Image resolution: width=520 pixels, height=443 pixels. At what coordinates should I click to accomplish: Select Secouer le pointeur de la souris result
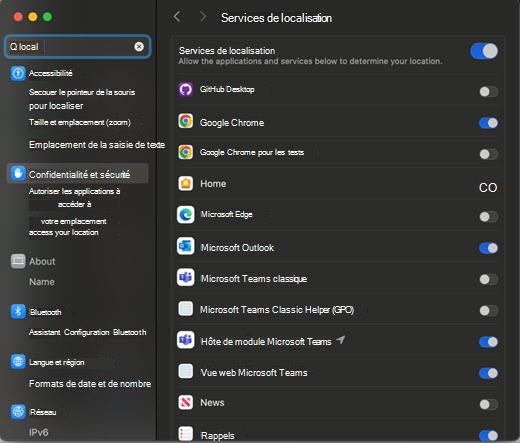point(82,99)
